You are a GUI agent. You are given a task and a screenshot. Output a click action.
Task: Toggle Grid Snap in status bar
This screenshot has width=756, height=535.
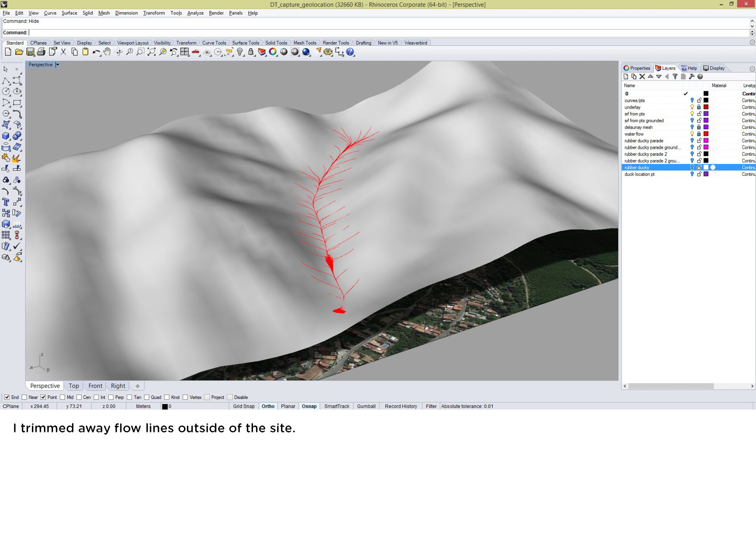244,407
